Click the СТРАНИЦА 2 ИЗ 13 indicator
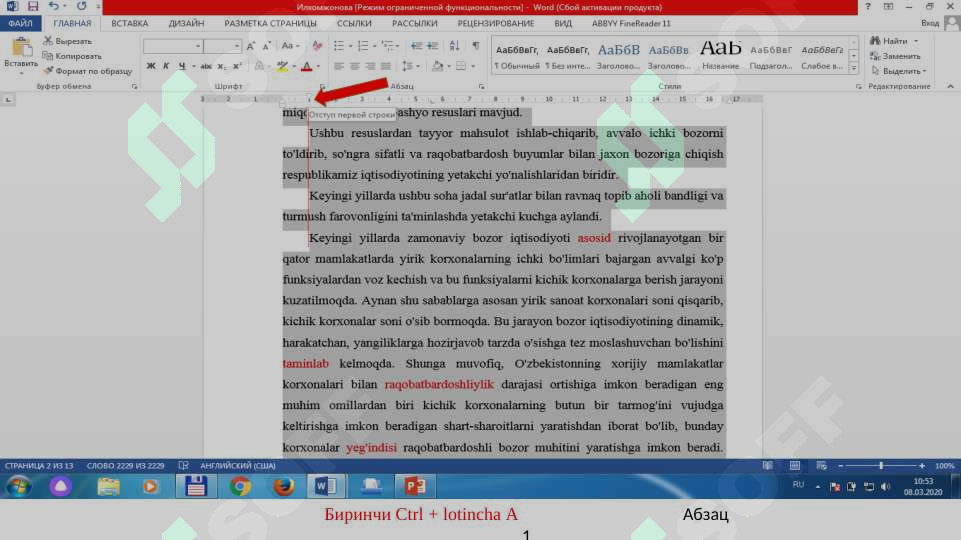Screen dimensions: 961x540 click(39, 466)
